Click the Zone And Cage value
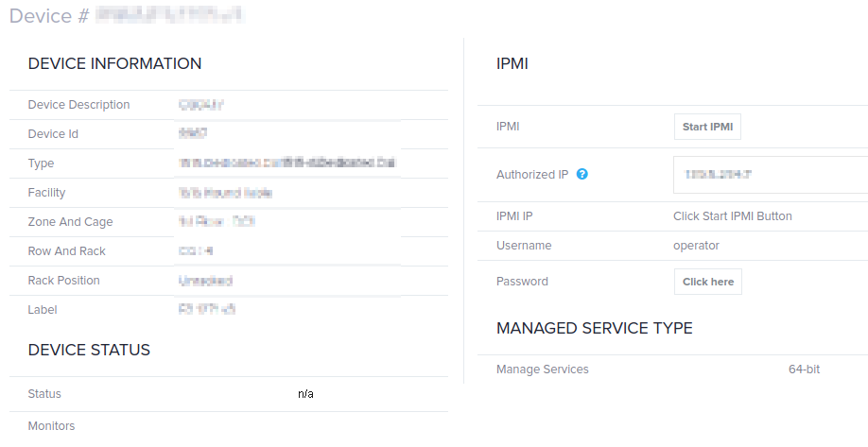Screen dimensions: 868x447 (217, 222)
